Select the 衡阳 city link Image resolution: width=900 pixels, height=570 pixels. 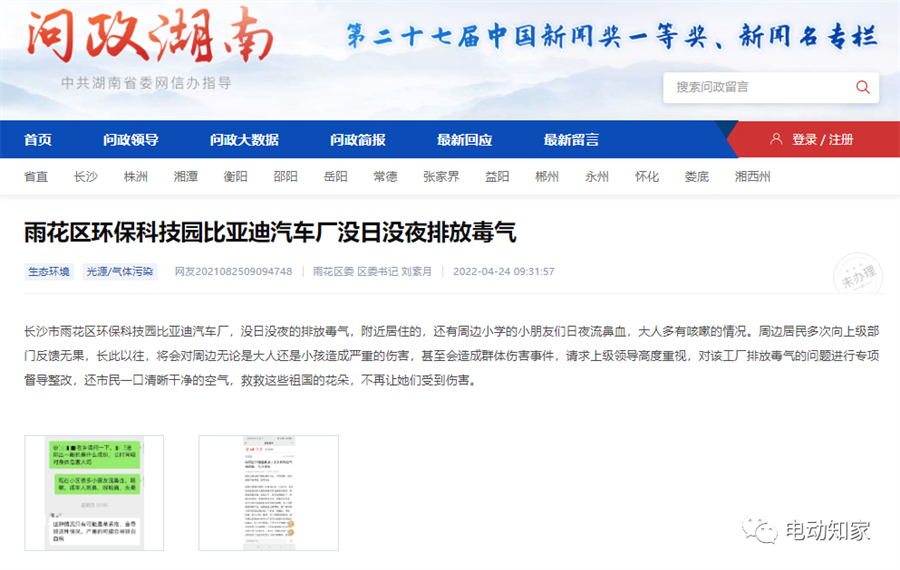235,177
